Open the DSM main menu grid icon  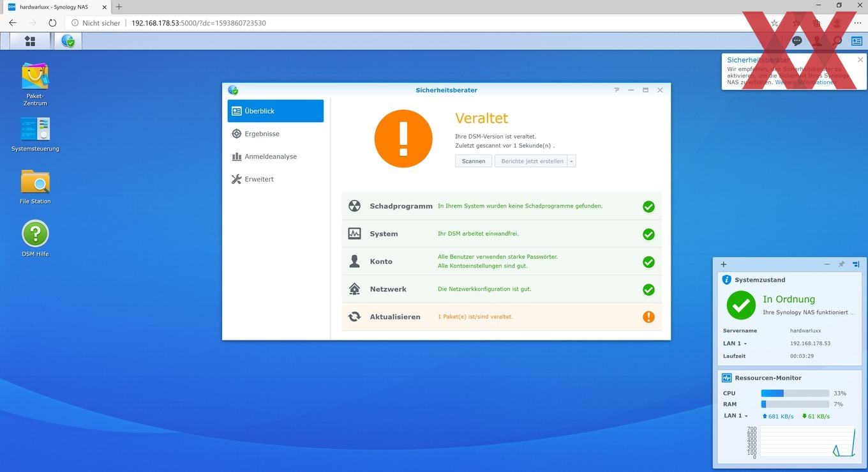coord(30,41)
